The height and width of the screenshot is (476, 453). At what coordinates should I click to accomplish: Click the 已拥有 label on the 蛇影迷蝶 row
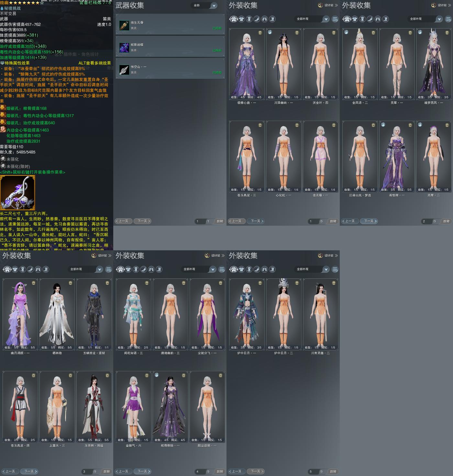click(217, 51)
